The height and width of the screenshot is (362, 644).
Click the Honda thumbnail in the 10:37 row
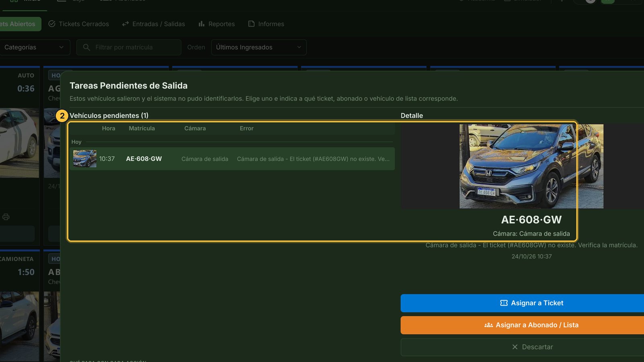tap(85, 159)
